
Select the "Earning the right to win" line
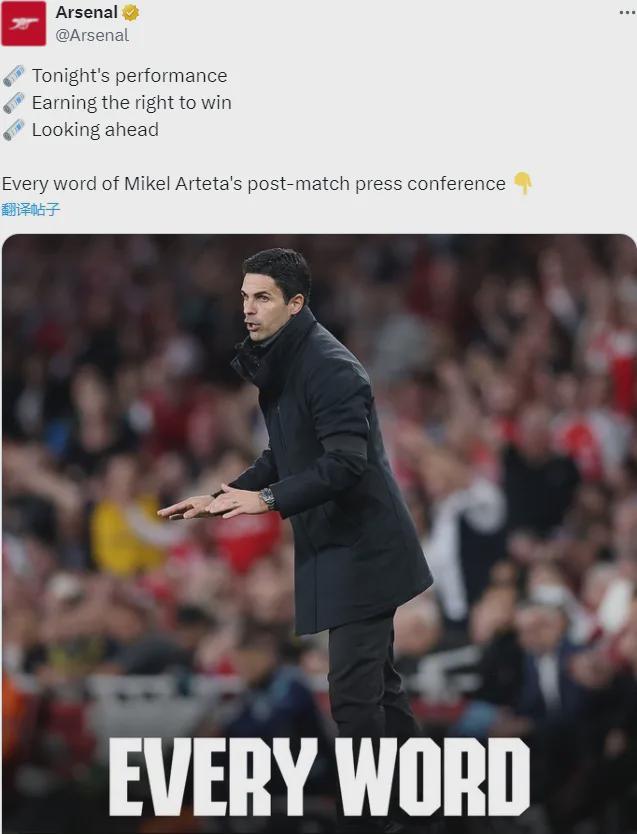coord(131,103)
